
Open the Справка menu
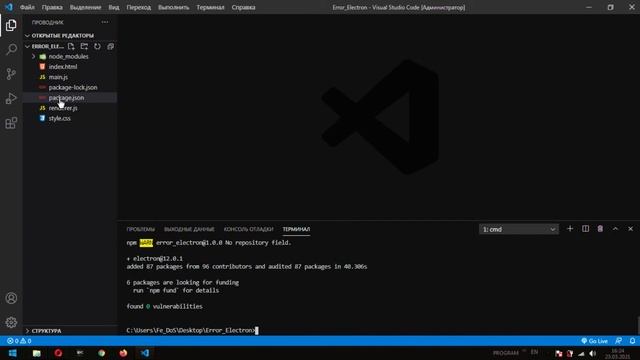click(244, 7)
